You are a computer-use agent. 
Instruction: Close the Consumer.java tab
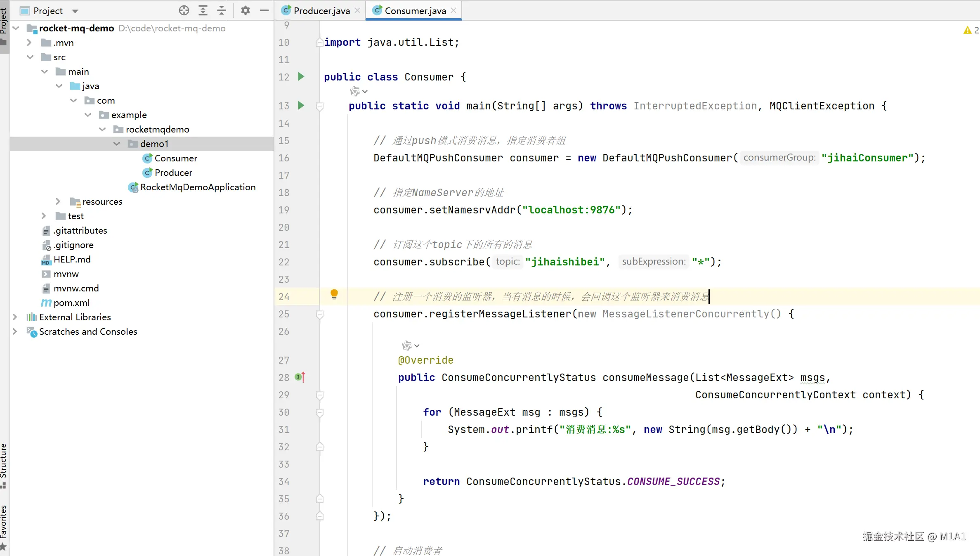(453, 10)
